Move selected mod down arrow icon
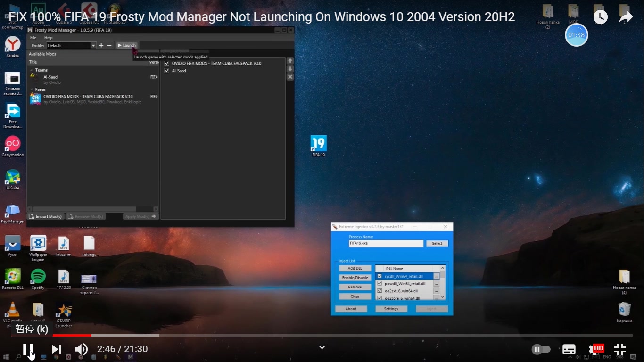644x362 pixels. coord(290,69)
